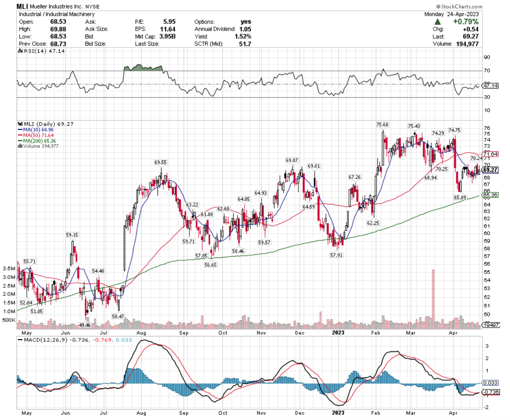Select the 69.55 August high label

pos(160,162)
